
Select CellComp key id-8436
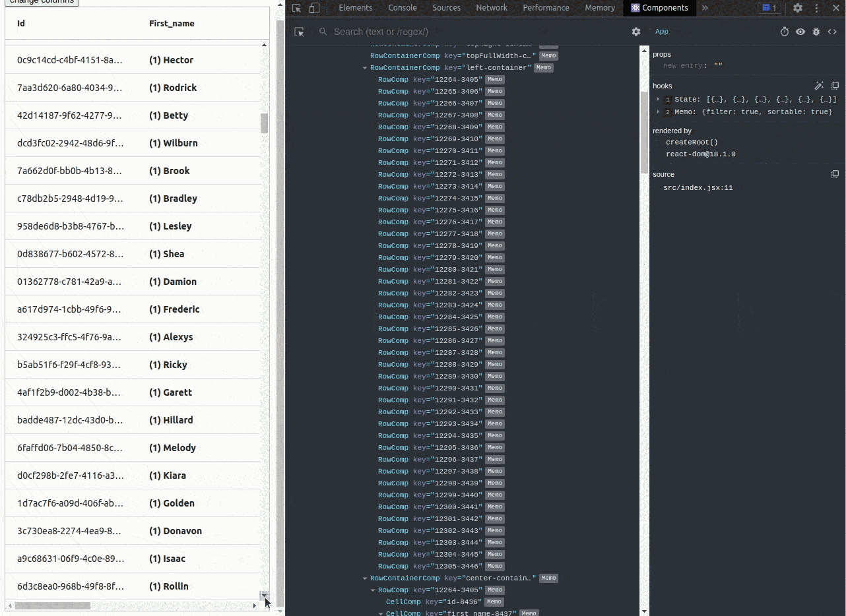(x=445, y=602)
